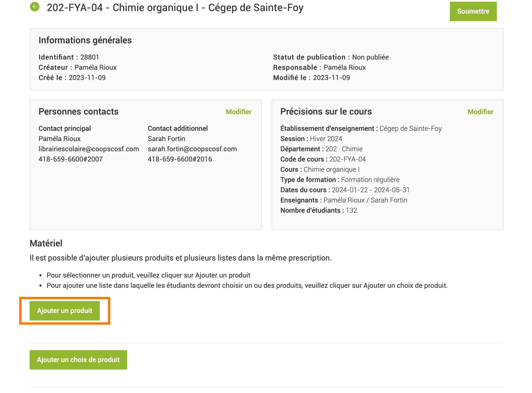Click the sarah.fortin@coopscosf.com email address

192,149
